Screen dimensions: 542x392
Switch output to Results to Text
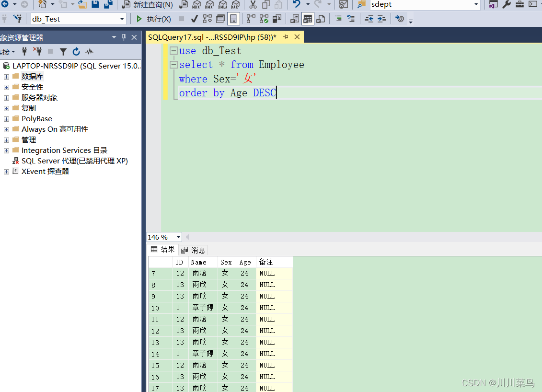tap(295, 19)
